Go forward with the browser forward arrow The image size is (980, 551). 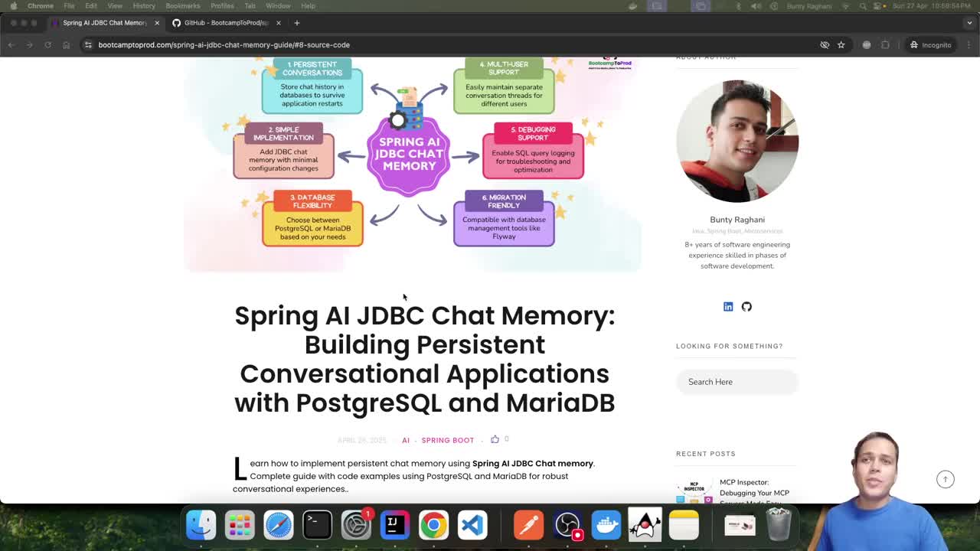coord(30,45)
